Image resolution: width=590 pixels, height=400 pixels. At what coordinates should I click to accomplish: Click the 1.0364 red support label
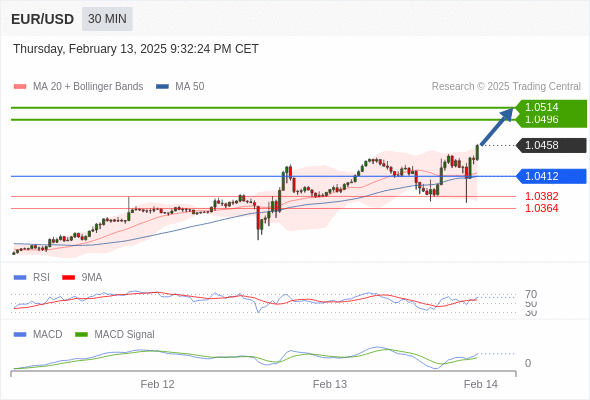[542, 208]
